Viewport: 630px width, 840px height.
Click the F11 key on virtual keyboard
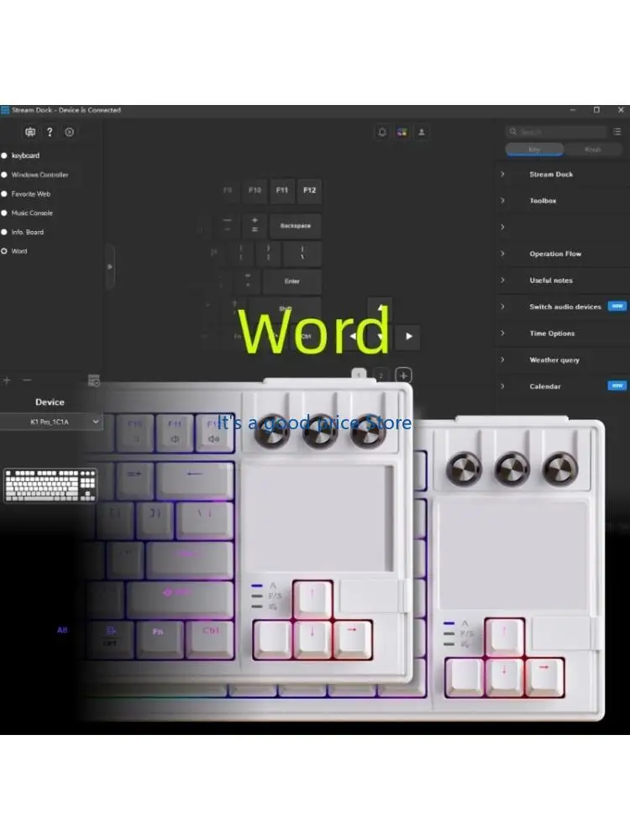(x=282, y=190)
